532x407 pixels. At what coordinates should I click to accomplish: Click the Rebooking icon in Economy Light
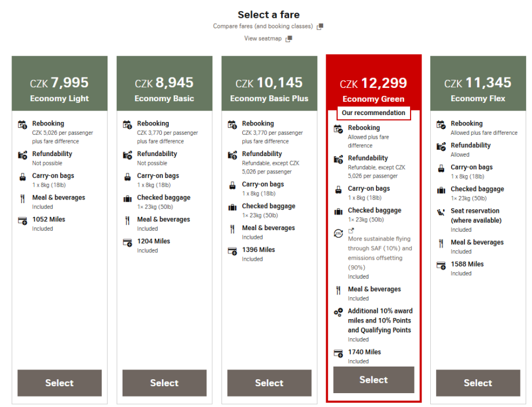[x=22, y=124]
